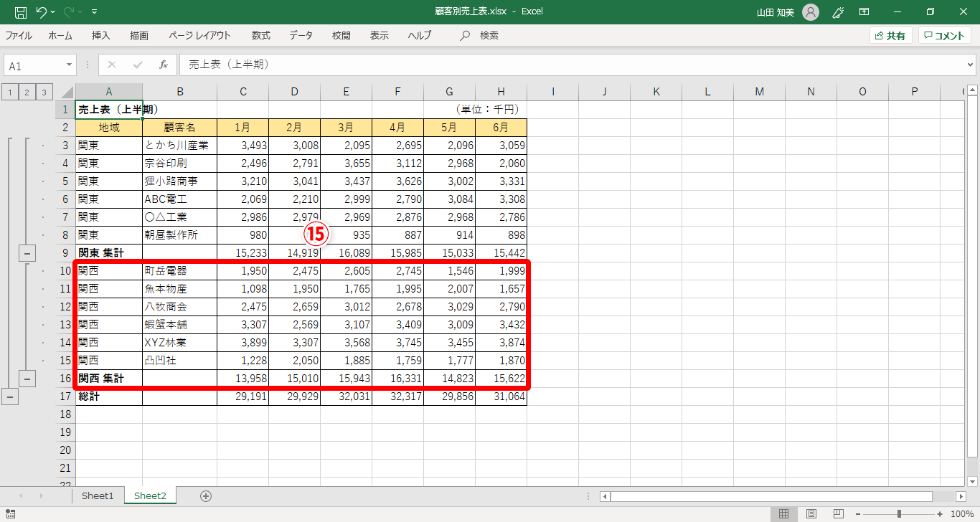This screenshot has width=980, height=522.
Task: Click the previous sheet navigation arrow
Action: click(x=21, y=495)
